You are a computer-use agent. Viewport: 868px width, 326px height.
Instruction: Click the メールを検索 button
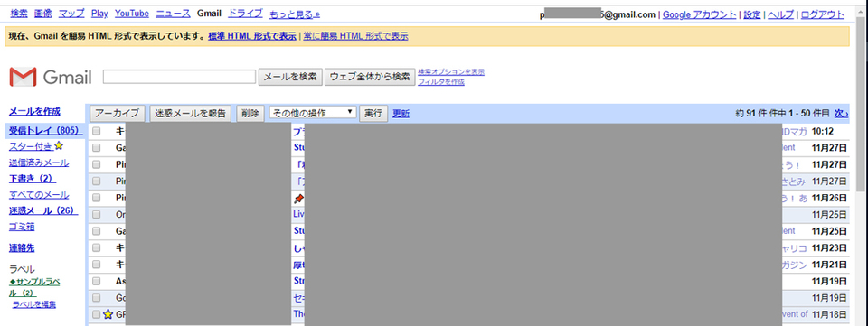[290, 77]
